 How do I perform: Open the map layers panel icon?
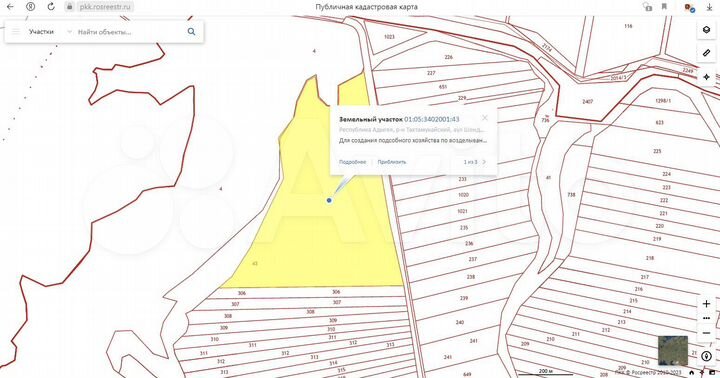click(706, 30)
